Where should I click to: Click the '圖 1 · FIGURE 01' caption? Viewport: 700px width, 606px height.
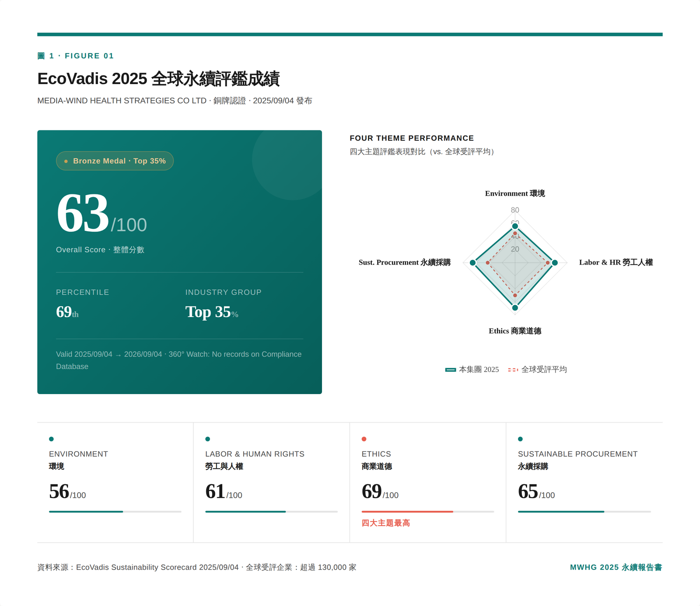pyautogui.click(x=76, y=56)
